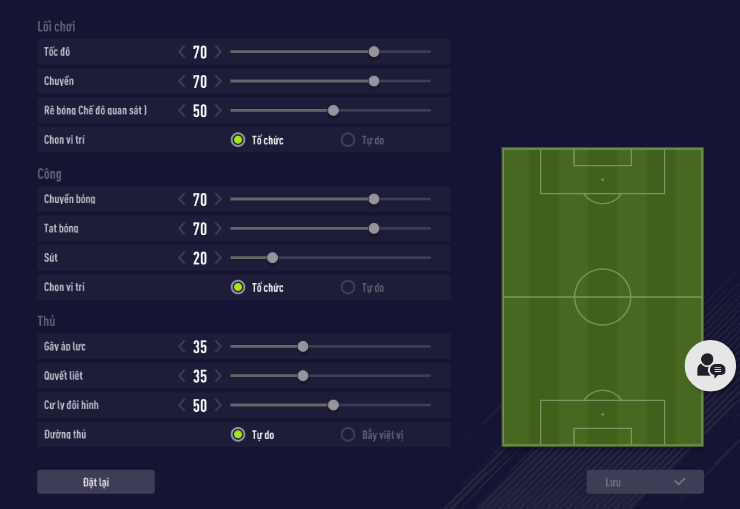Increase Cự ly đội hình with right arrow
This screenshot has height=509, width=740.
click(219, 406)
